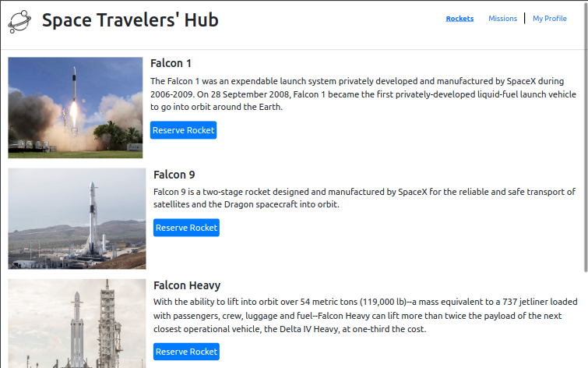Click the scrollbar track below the thumb
The image size is (588, 368).
585,320
